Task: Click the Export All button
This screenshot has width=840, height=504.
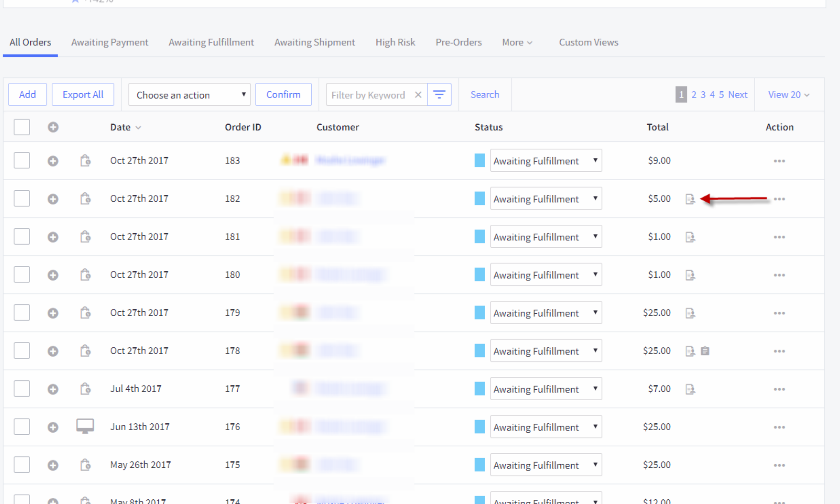Action: tap(83, 94)
